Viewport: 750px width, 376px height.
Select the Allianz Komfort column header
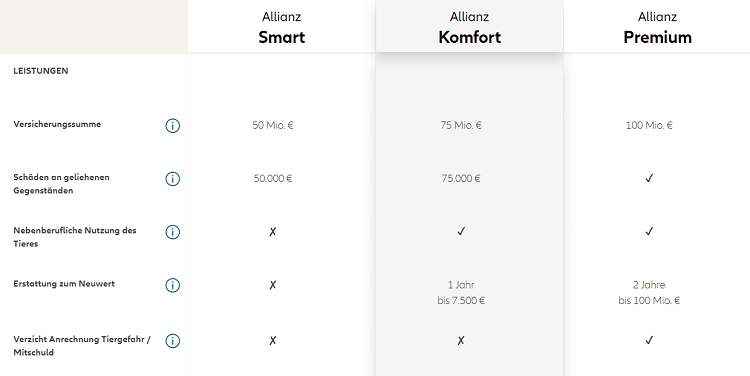pyautogui.click(x=470, y=28)
